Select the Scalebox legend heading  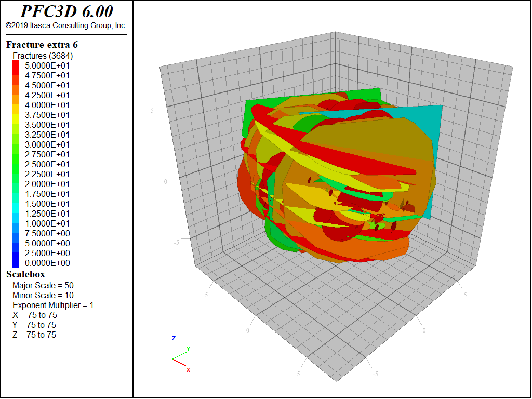[x=25, y=274]
